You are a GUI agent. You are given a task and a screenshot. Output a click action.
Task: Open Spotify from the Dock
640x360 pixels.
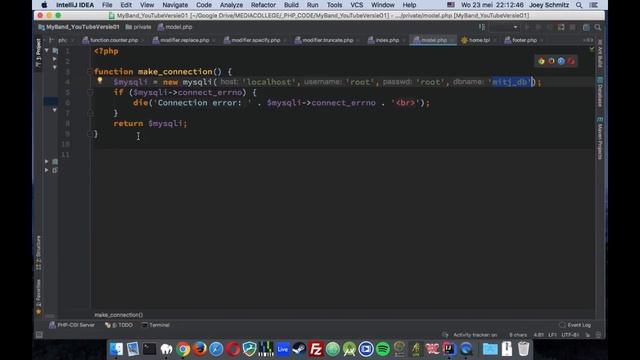tap(383, 349)
